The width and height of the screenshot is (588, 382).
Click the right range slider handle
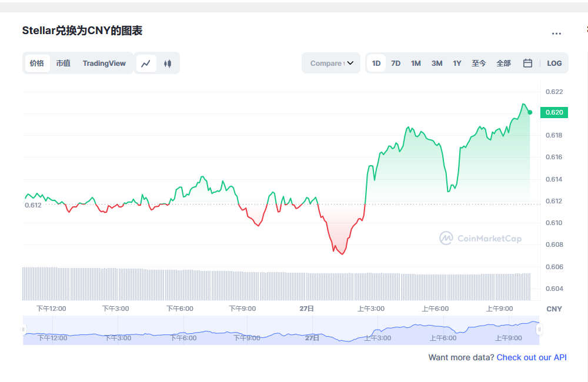coord(539,330)
